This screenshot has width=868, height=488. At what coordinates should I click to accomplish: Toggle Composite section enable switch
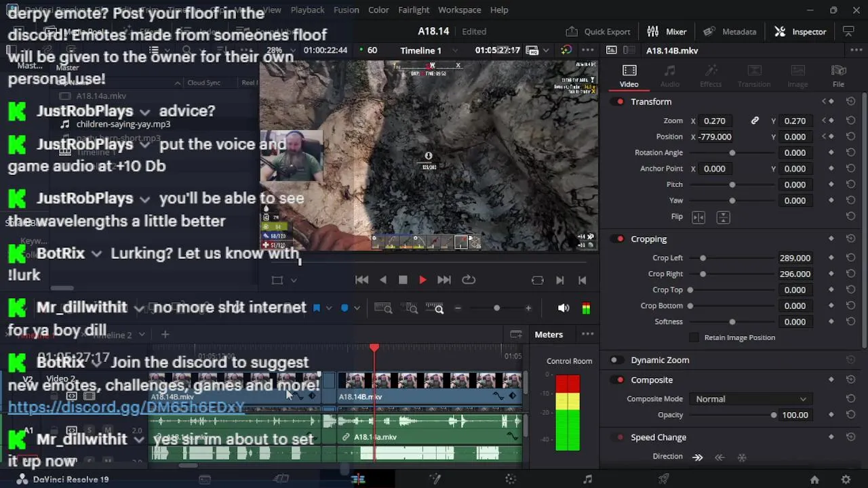click(x=618, y=380)
